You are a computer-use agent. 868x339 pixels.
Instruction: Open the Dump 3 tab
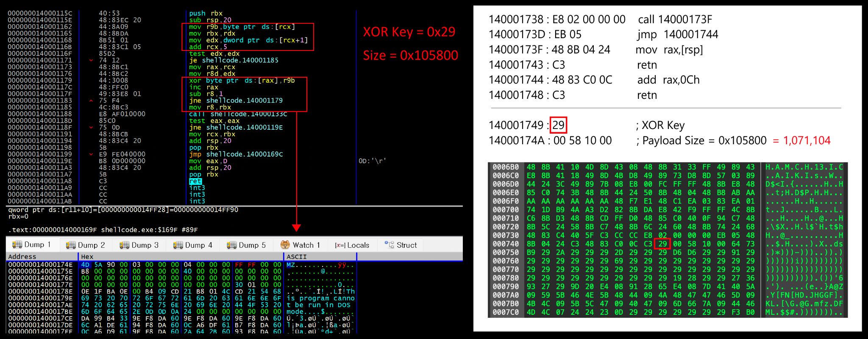click(139, 245)
